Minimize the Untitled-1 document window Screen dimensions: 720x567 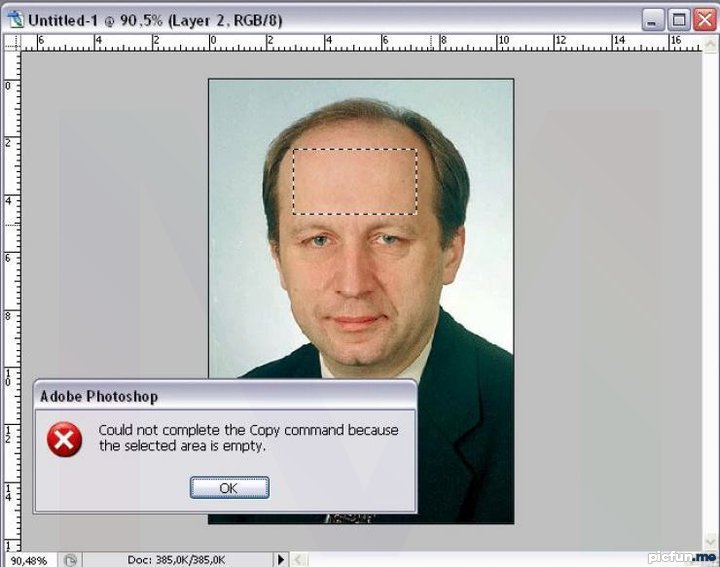[653, 20]
